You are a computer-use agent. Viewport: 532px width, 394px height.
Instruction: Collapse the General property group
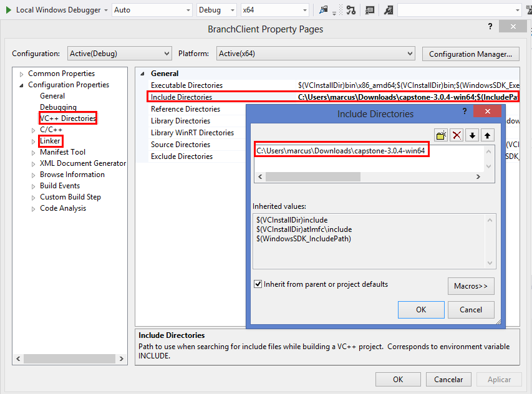(x=142, y=74)
